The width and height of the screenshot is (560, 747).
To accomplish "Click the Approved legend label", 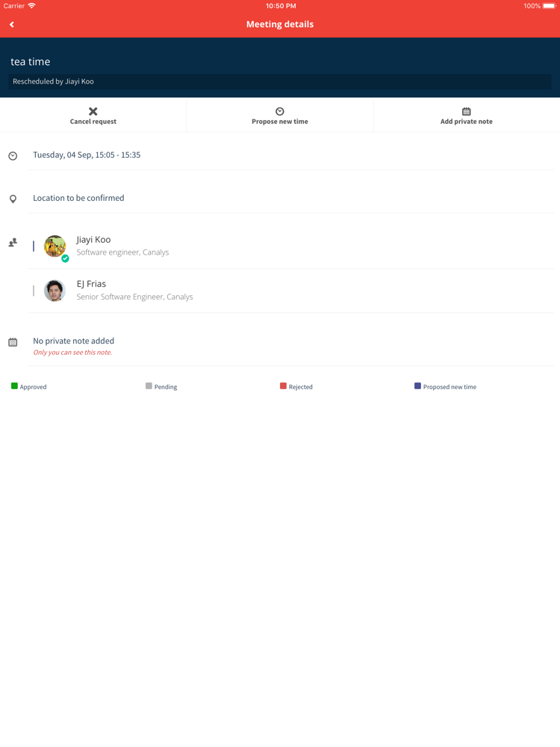I will 34,387.
